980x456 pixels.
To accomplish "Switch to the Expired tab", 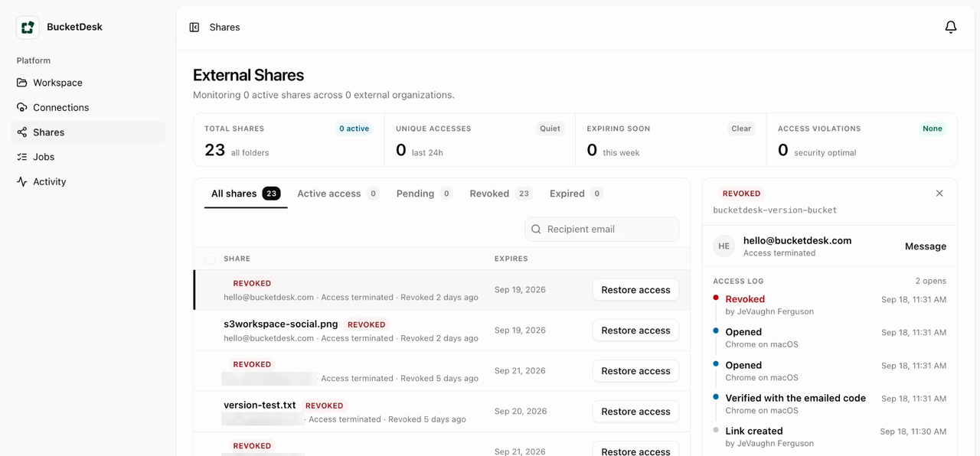I will [577, 194].
